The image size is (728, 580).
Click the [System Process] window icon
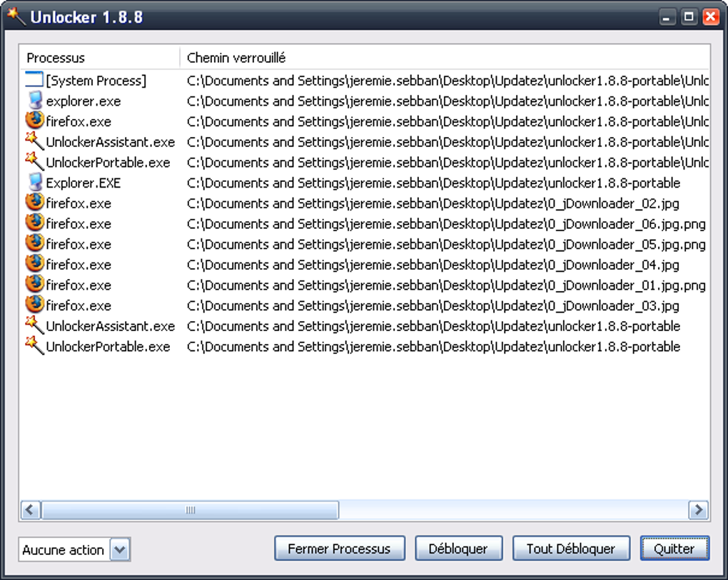pos(34,79)
